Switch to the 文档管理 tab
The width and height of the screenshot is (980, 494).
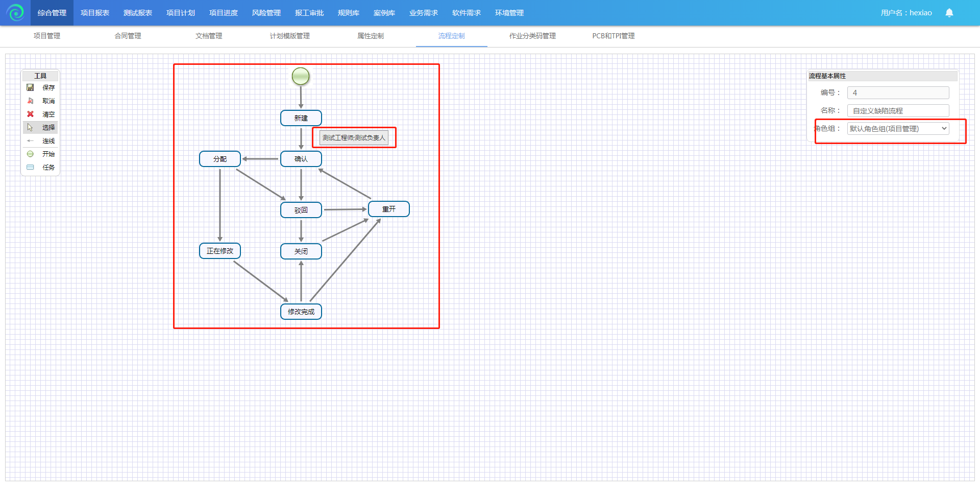209,36
